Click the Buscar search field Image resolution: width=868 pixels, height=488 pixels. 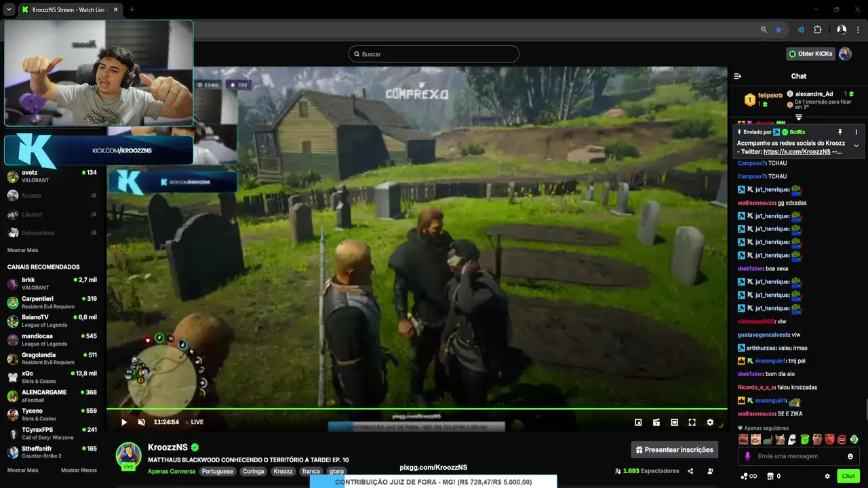pos(433,54)
